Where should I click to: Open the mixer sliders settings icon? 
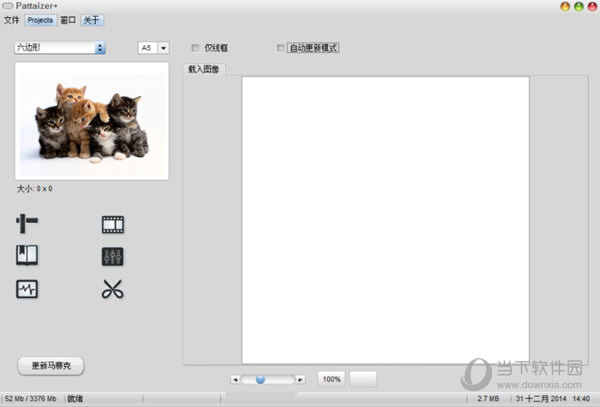112,257
